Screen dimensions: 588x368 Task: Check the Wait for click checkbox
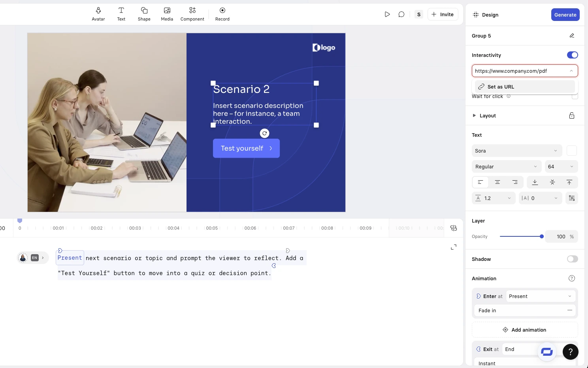(x=575, y=96)
